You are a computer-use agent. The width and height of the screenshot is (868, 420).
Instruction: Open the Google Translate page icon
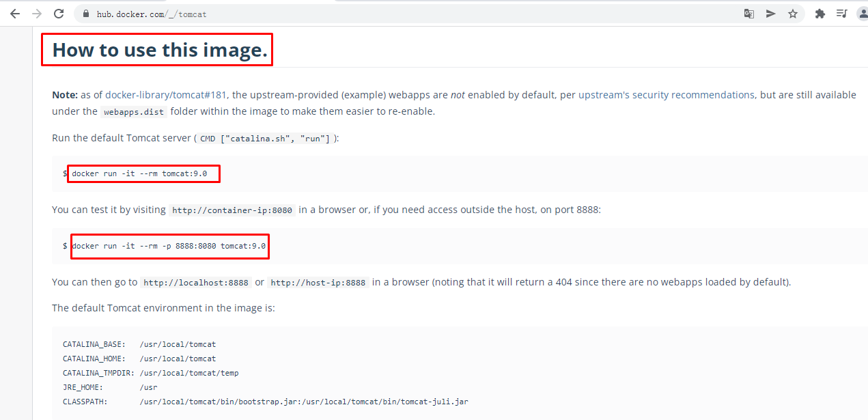[749, 14]
